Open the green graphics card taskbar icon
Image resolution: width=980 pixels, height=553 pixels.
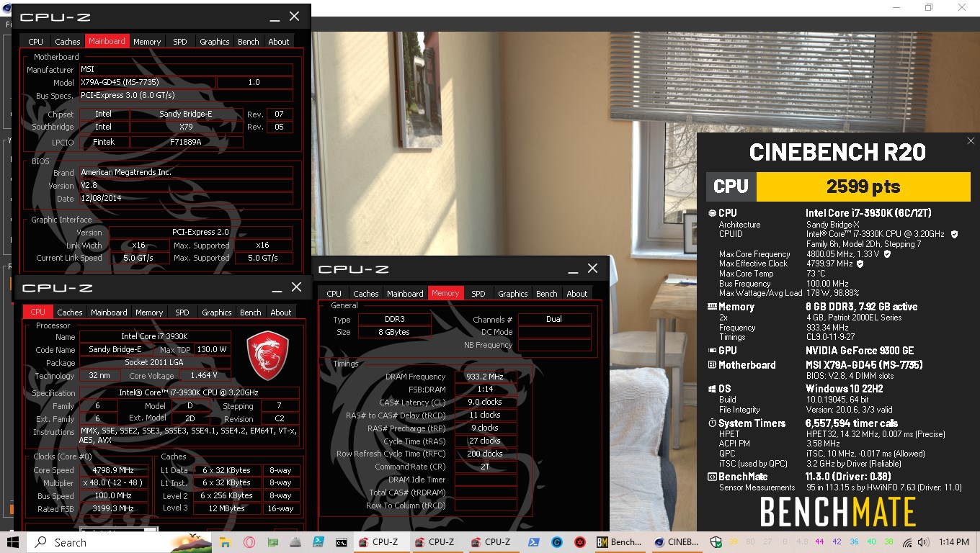click(x=274, y=542)
